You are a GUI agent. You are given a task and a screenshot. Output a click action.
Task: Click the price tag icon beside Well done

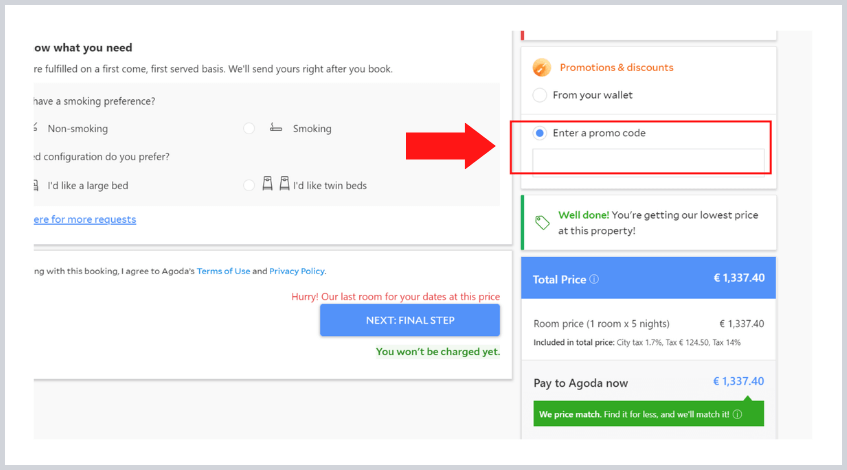tap(542, 222)
